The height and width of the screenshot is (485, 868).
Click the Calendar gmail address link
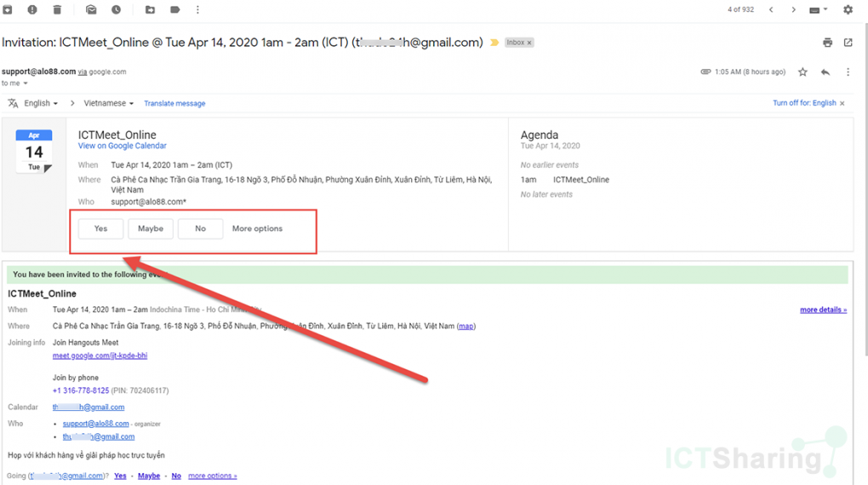coord(89,407)
